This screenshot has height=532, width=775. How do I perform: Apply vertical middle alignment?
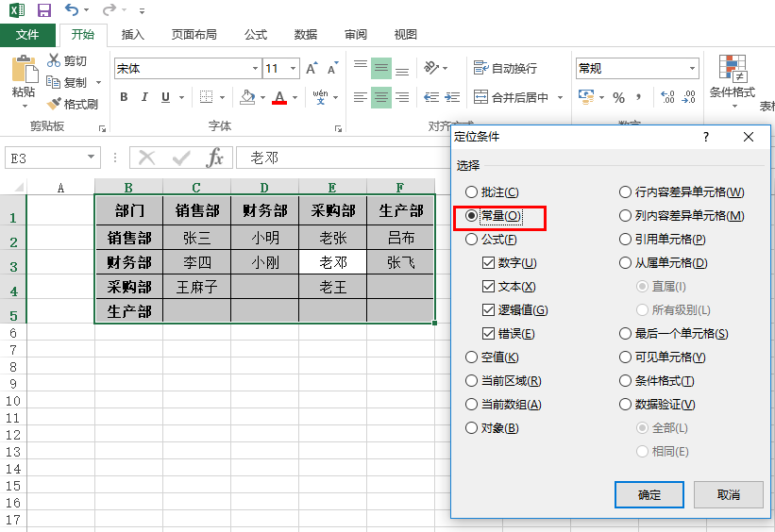pos(381,68)
